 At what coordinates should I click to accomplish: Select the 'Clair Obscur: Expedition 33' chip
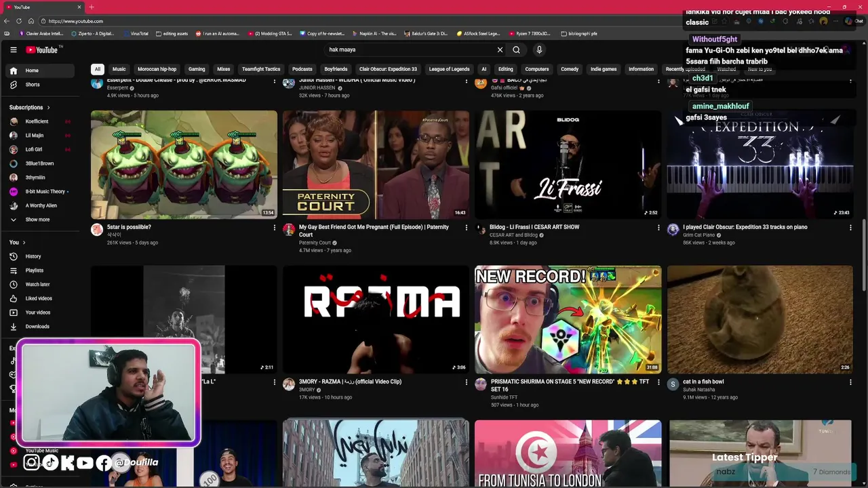(388, 69)
